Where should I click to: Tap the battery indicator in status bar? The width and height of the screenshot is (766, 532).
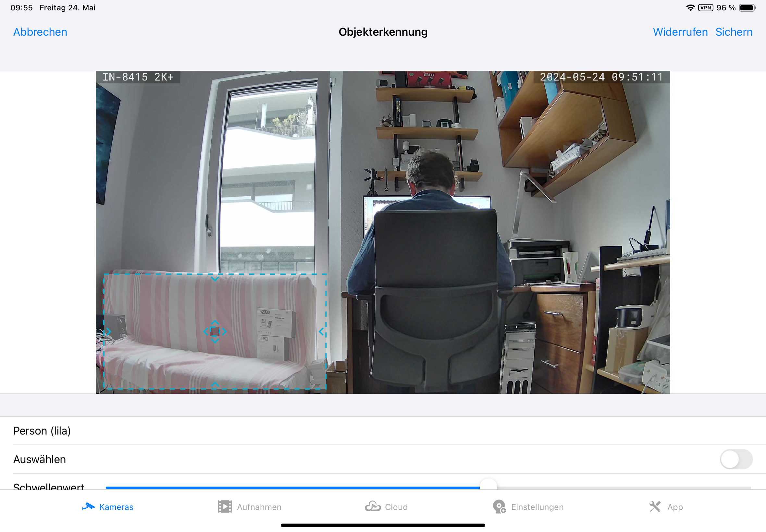tap(747, 8)
